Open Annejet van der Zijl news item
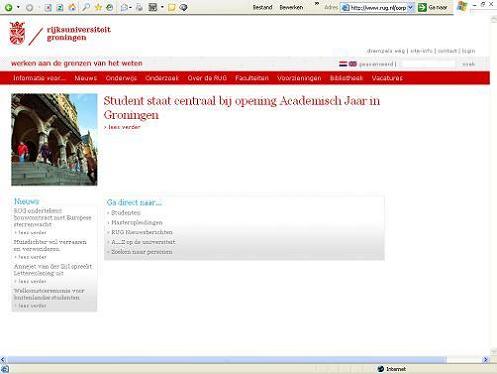 [x=53, y=270]
